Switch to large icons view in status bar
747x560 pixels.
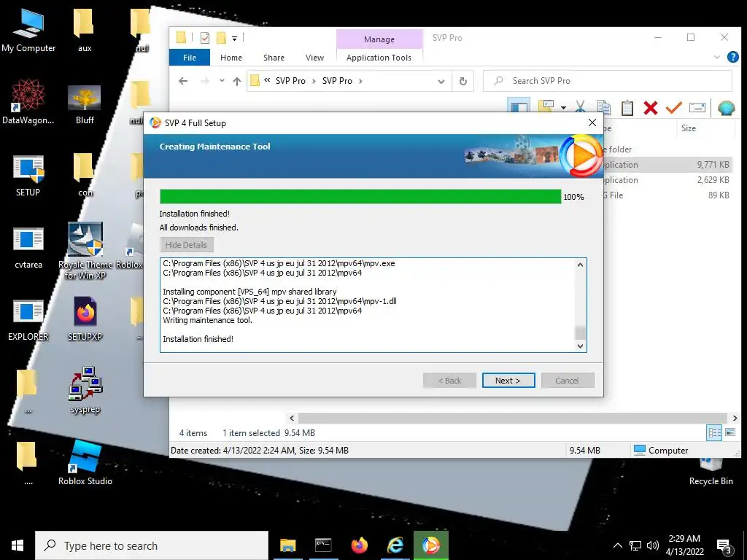tap(729, 432)
